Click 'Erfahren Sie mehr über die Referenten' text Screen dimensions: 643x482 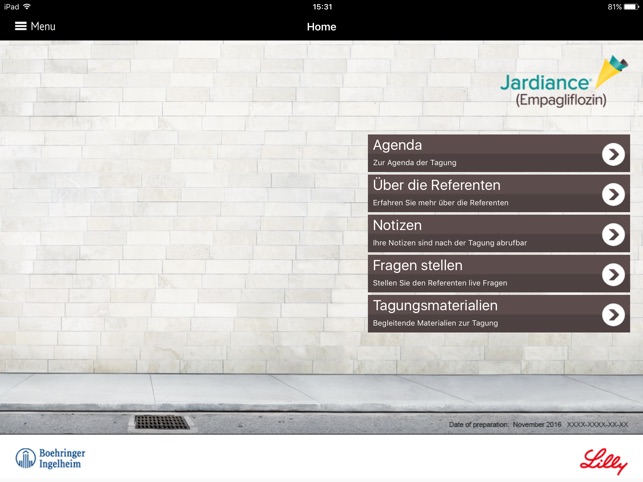pyautogui.click(x=440, y=203)
